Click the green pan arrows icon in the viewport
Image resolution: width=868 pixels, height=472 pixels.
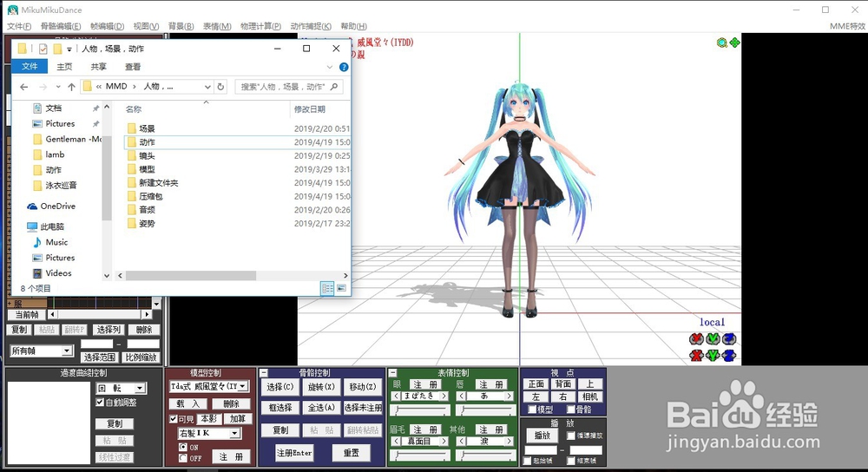coord(734,43)
